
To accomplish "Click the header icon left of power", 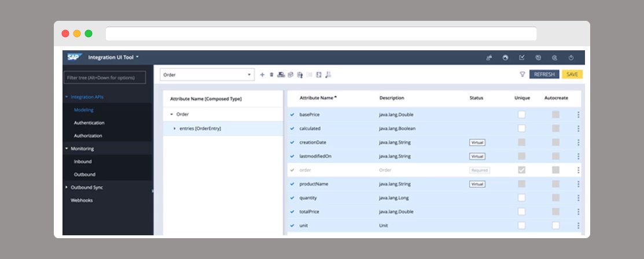I will tap(554, 58).
